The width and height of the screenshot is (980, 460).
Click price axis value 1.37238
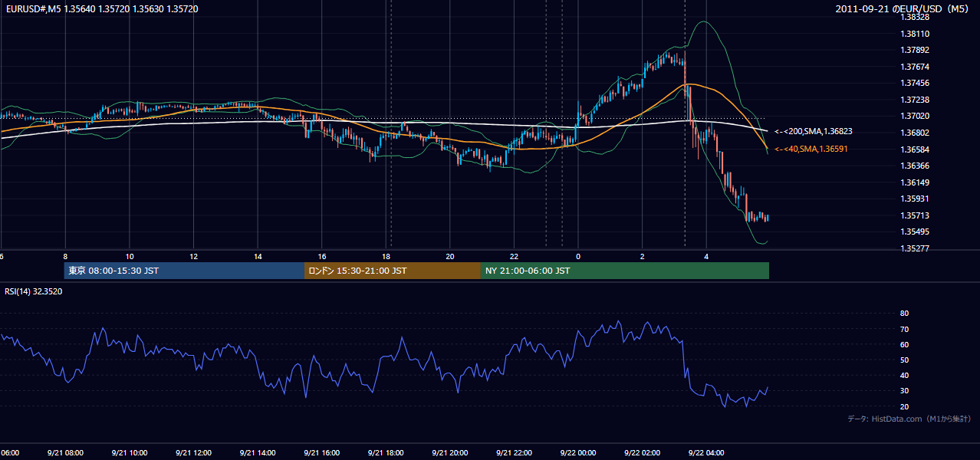coord(915,100)
